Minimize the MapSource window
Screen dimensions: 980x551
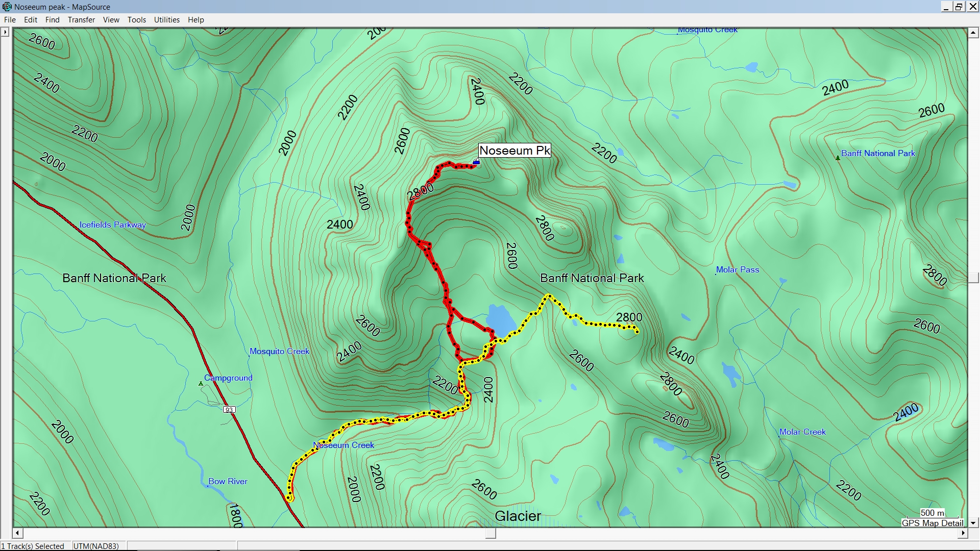tap(946, 7)
